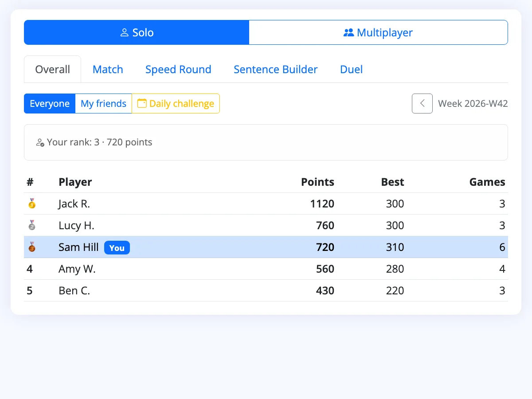Click Amy W.'s best score 280

(x=395, y=269)
